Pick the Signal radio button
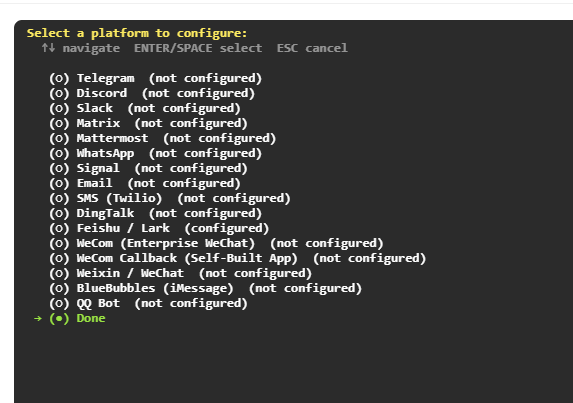Screen dimensions: 573x403 pyautogui.click(x=59, y=168)
